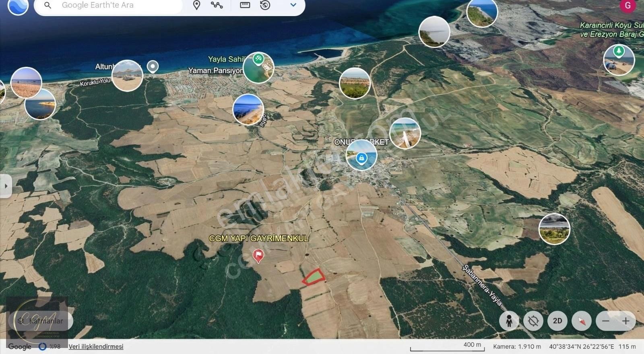Click the red flag marker for CGM YAPI
The height and width of the screenshot is (354, 644).
(258, 256)
